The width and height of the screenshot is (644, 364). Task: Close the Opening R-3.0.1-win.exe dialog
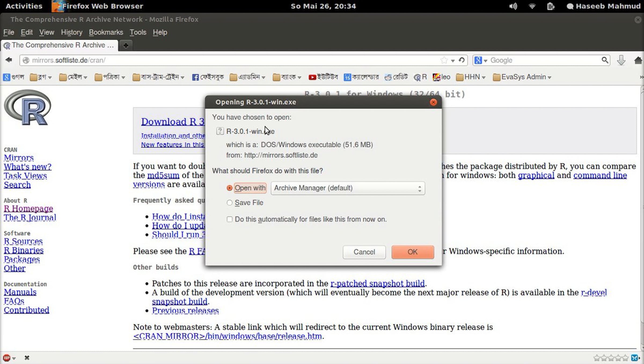[x=433, y=102]
